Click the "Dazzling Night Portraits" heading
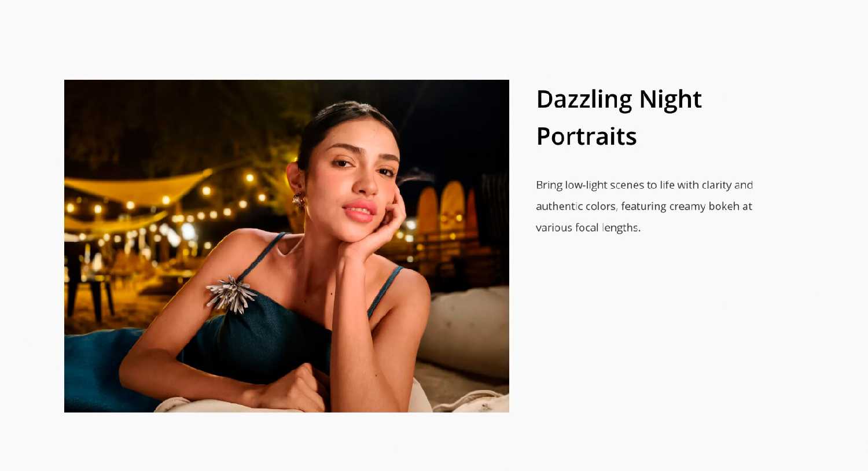The image size is (868, 471). (619, 117)
